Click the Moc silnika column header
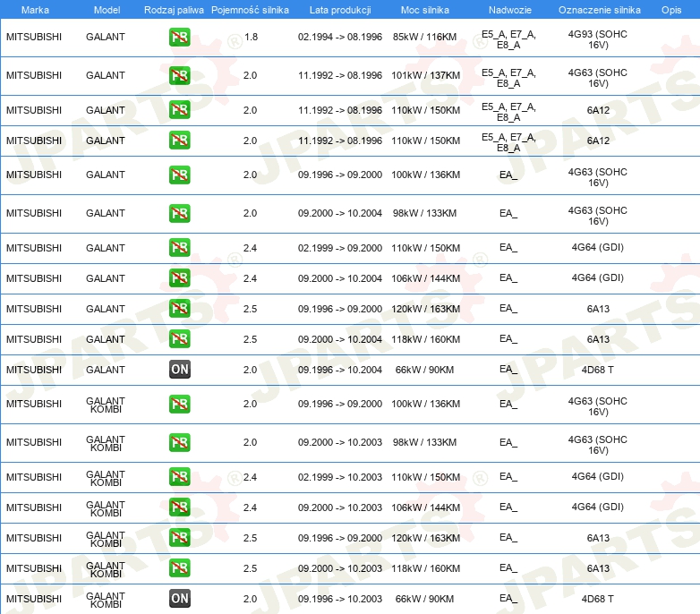Screen dimensions: 700x614 coord(425,9)
